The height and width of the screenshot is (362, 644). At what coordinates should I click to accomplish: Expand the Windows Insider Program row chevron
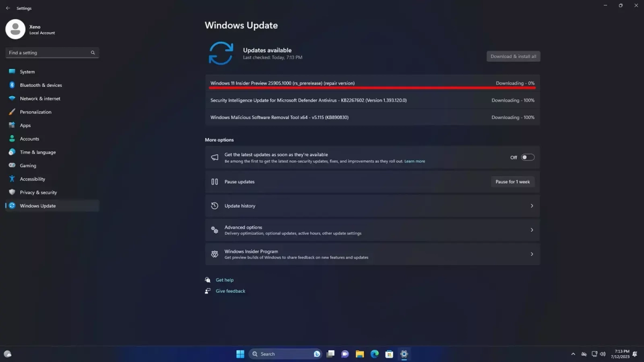tap(532, 254)
